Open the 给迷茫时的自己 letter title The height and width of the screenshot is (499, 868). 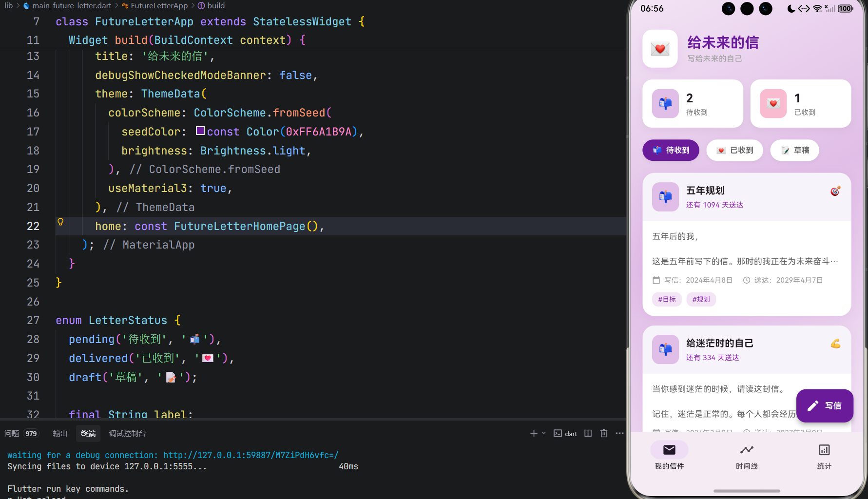point(719,343)
